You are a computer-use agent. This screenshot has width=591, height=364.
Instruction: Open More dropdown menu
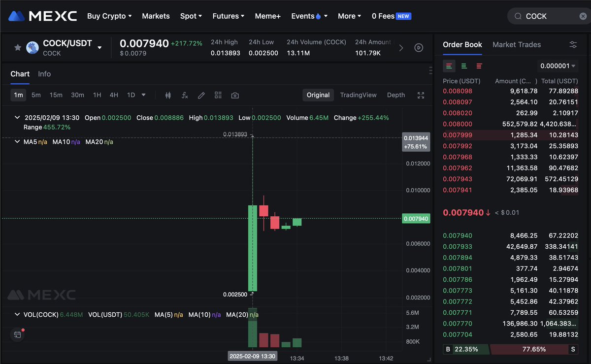[x=349, y=16]
